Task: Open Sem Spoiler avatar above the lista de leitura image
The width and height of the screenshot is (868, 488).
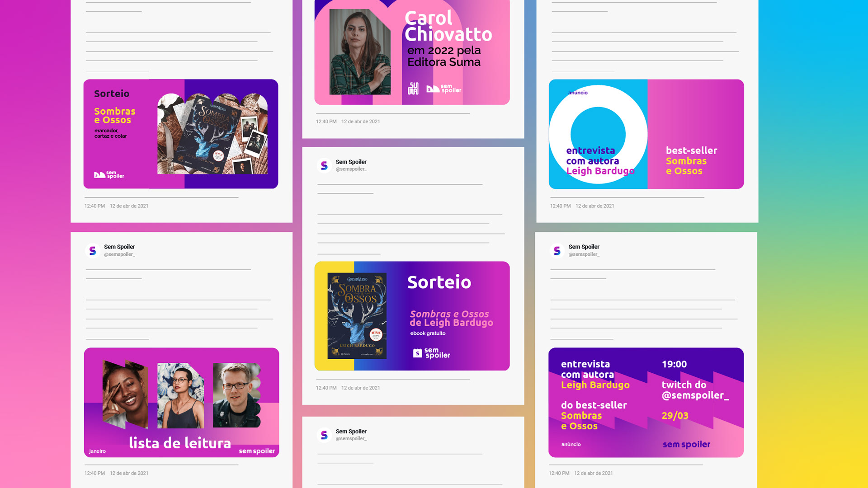Action: tap(93, 251)
